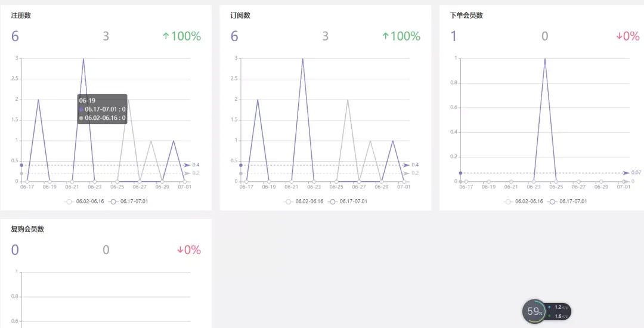Click the red down arrow 0% in 下单会员数 card
644x328 pixels.
[627, 36]
